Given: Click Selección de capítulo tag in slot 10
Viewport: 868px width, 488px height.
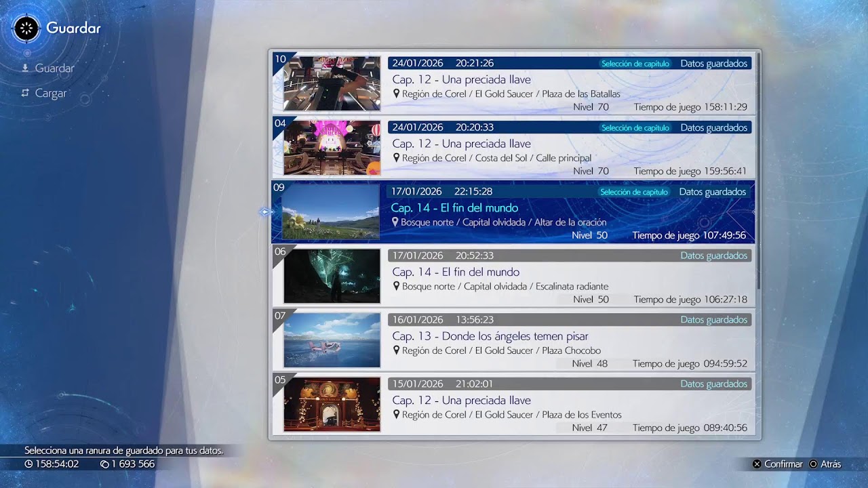Looking at the screenshot, I should (x=635, y=64).
